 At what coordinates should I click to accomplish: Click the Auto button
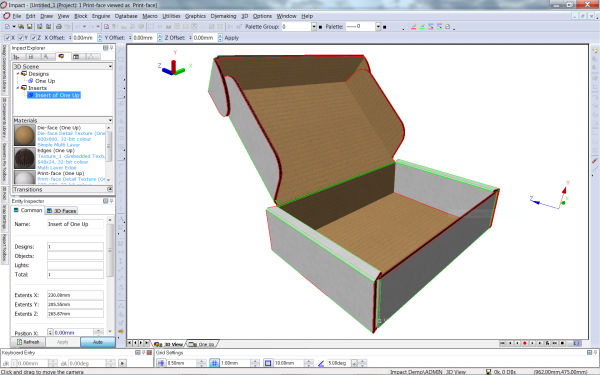(98, 342)
